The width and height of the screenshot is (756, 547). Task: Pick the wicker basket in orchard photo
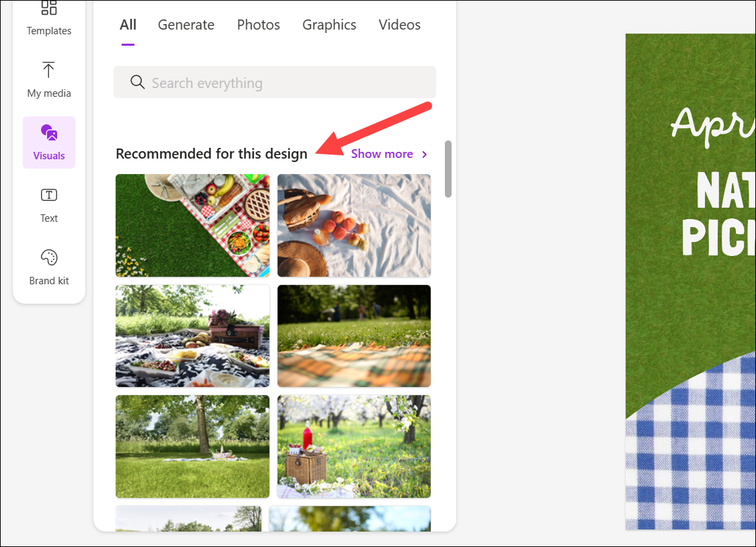[x=354, y=446]
